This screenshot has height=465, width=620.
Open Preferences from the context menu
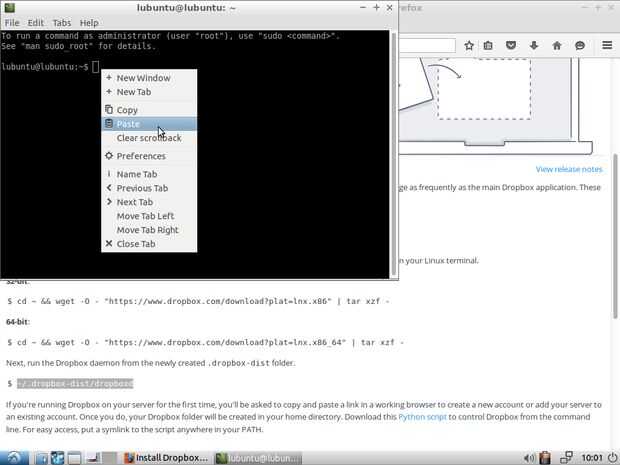pos(149,156)
